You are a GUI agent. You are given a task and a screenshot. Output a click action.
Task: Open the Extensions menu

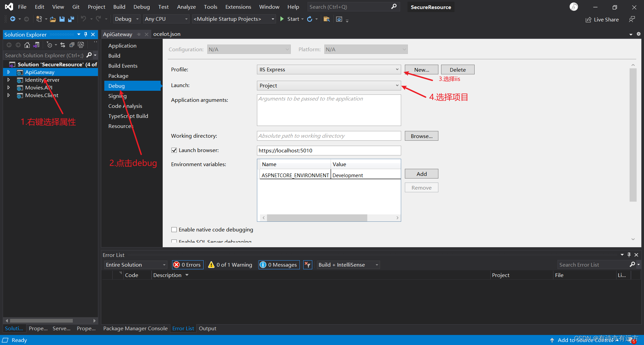pyautogui.click(x=238, y=7)
